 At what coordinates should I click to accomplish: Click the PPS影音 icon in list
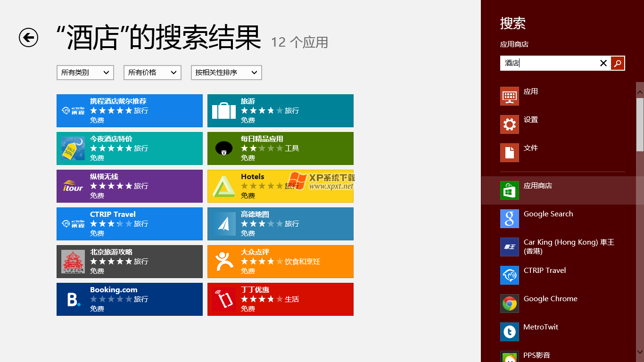tap(510, 356)
